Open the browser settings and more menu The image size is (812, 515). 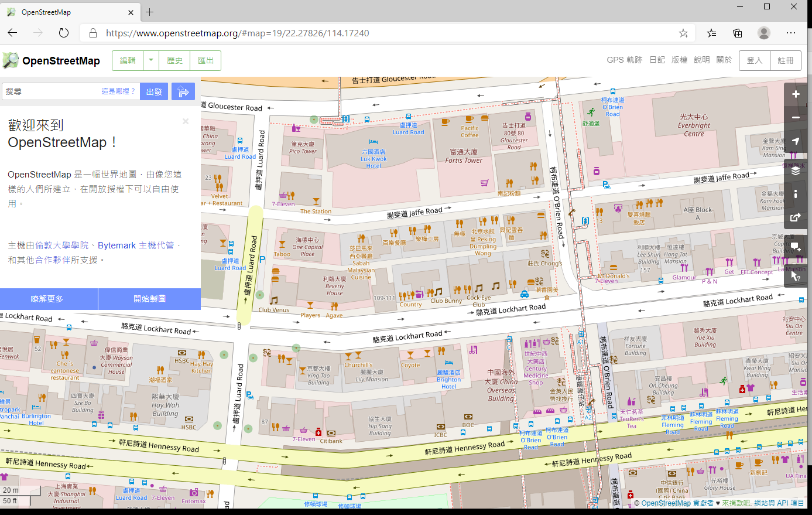(791, 33)
